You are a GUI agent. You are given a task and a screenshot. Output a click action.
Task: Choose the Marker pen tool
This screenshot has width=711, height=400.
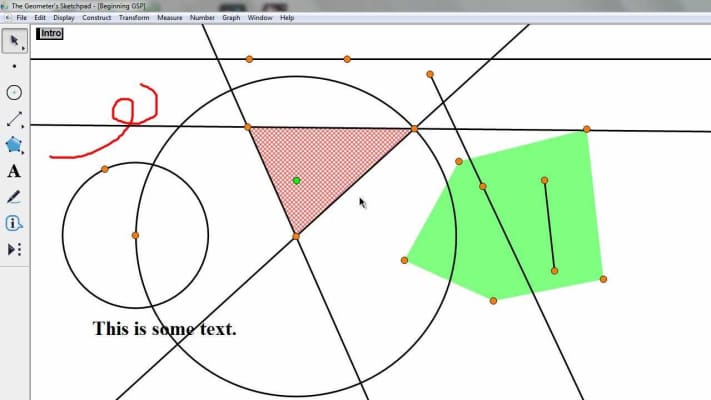(x=14, y=197)
